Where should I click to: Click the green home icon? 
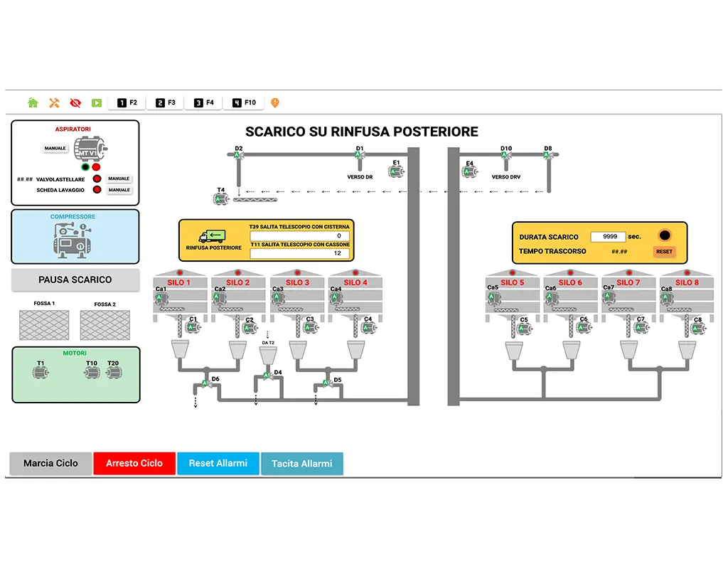coord(33,102)
